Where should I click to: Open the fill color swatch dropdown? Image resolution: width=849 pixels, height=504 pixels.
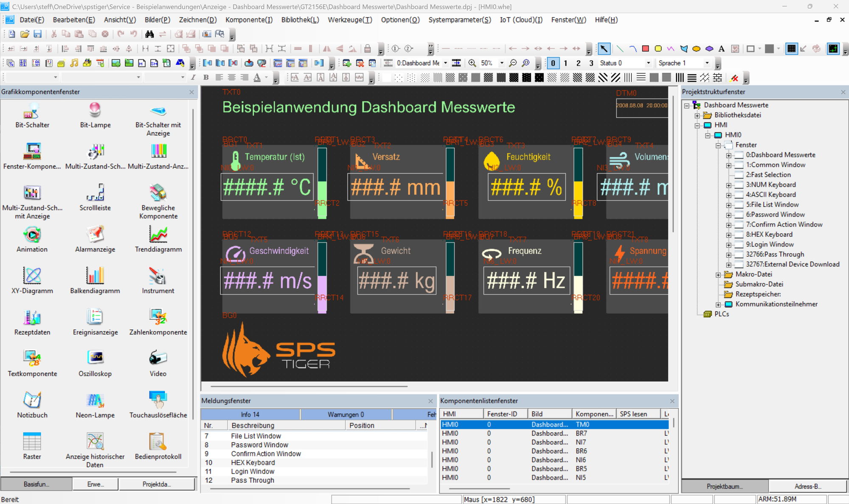[x=779, y=49]
